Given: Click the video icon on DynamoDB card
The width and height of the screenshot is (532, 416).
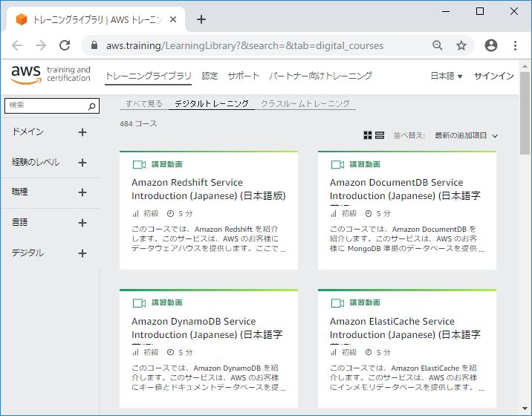Looking at the screenshot, I should (139, 302).
